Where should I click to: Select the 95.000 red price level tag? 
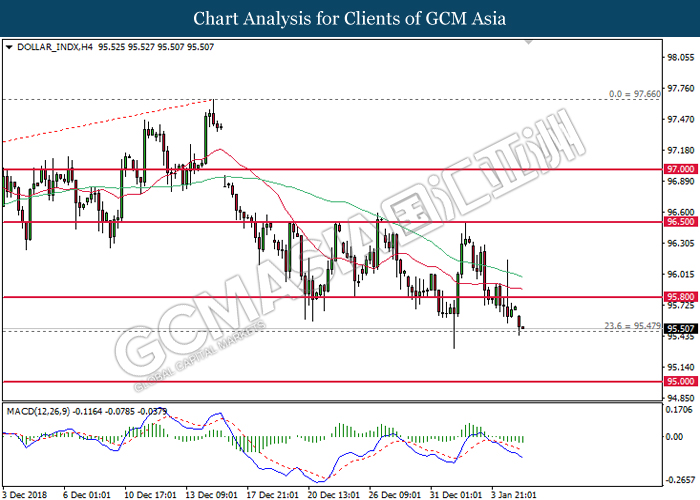pos(680,381)
